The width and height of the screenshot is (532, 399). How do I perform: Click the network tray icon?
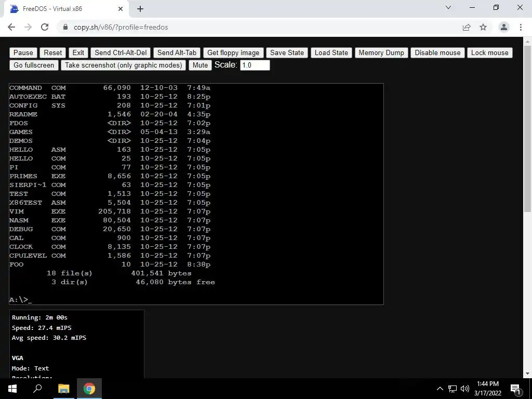(453, 389)
